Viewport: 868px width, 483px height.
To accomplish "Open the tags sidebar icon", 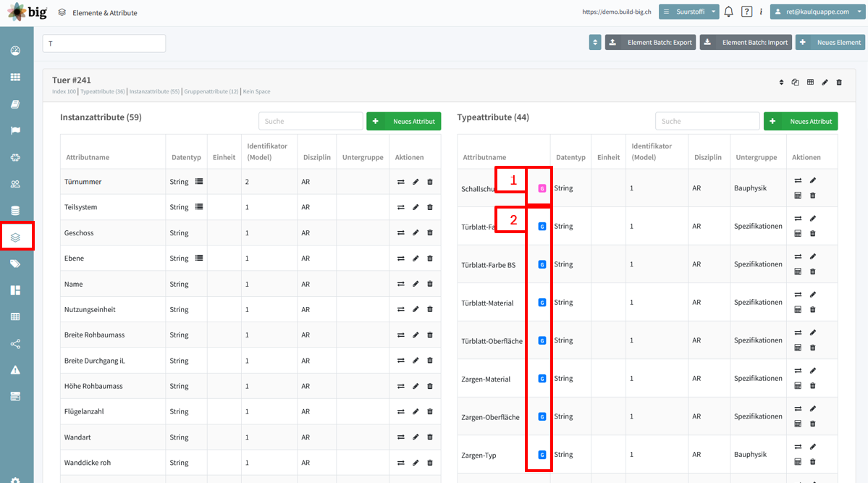I will tap(15, 264).
